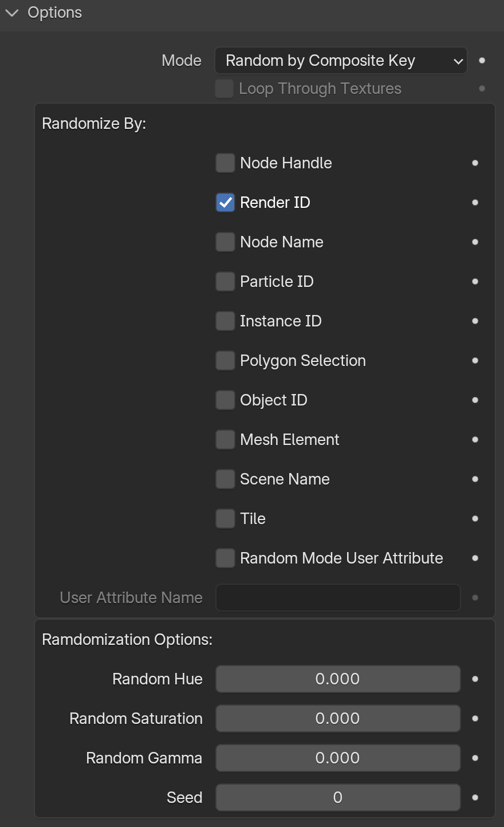
Task: Click animate dot next to Seed field
Action: (x=475, y=798)
